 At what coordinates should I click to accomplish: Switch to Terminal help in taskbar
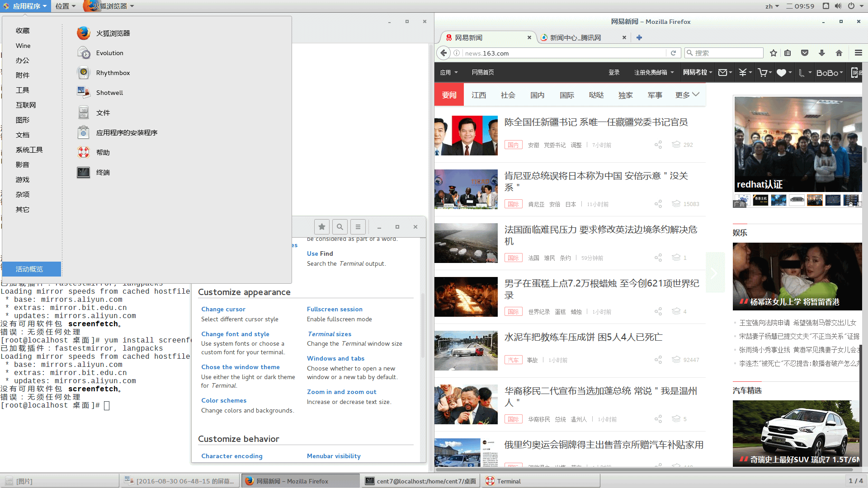tap(542, 481)
